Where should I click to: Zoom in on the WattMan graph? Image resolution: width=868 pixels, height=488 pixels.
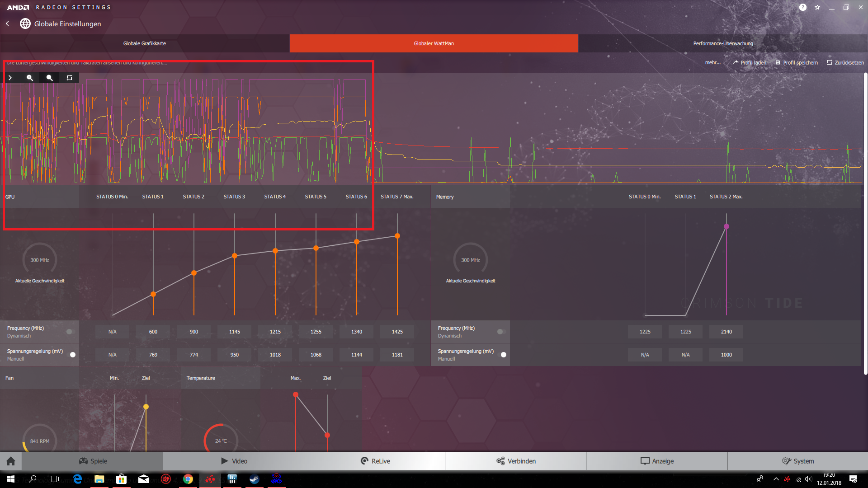30,78
